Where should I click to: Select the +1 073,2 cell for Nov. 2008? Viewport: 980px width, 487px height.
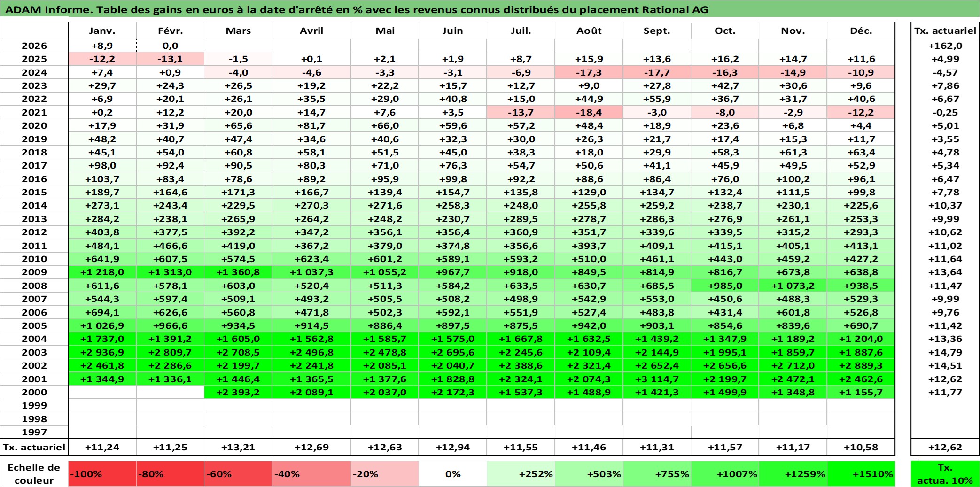pyautogui.click(x=793, y=286)
